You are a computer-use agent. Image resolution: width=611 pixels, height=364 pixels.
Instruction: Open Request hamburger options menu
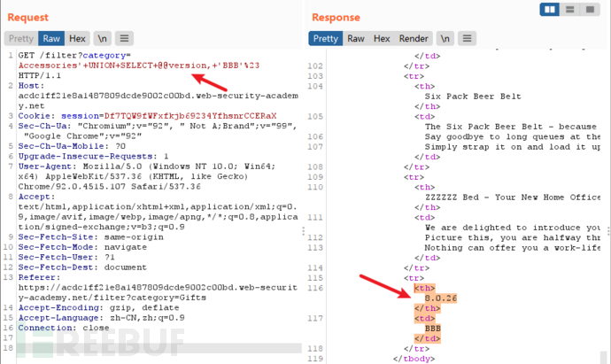[124, 39]
